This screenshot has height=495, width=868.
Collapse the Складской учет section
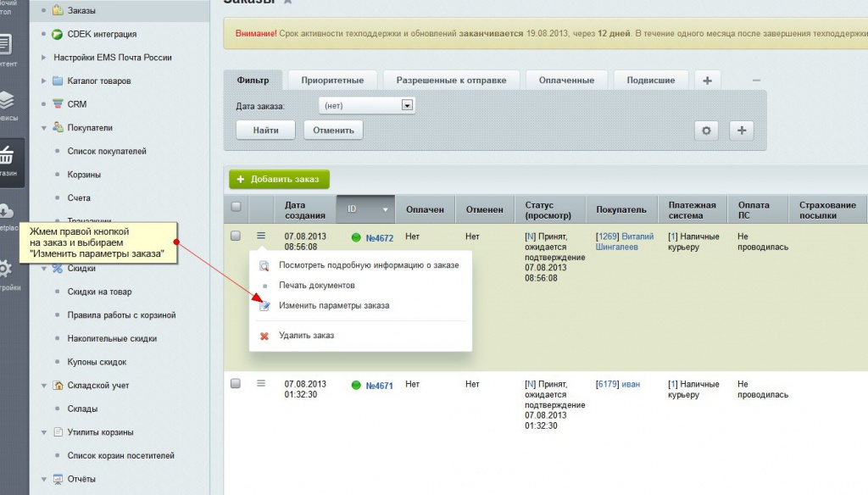(x=43, y=386)
